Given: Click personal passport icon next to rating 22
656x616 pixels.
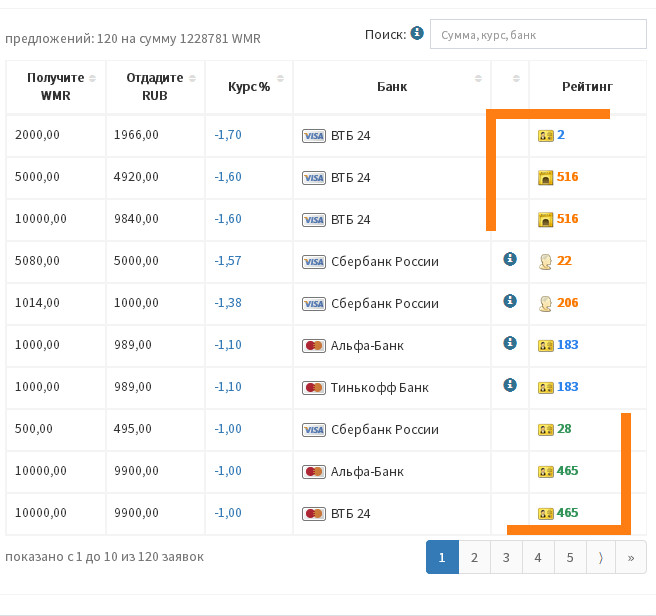Looking at the screenshot, I should (545, 262).
